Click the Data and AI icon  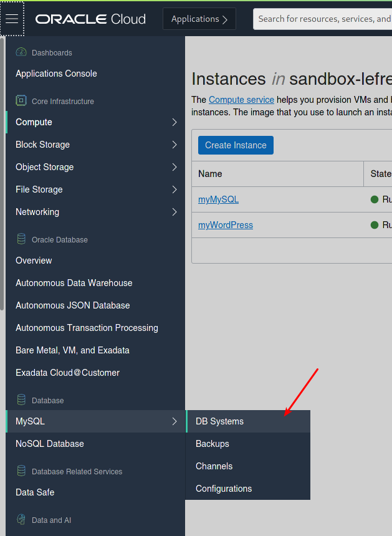(21, 520)
